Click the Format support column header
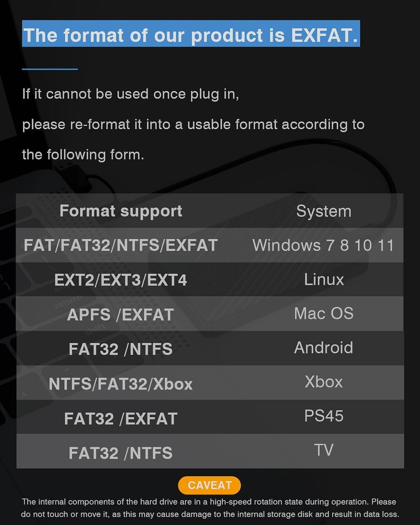420x525 pixels. [x=121, y=211]
